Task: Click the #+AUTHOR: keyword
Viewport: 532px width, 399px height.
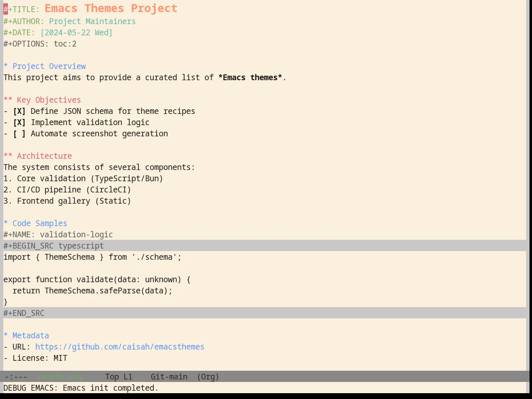Action: (24, 22)
